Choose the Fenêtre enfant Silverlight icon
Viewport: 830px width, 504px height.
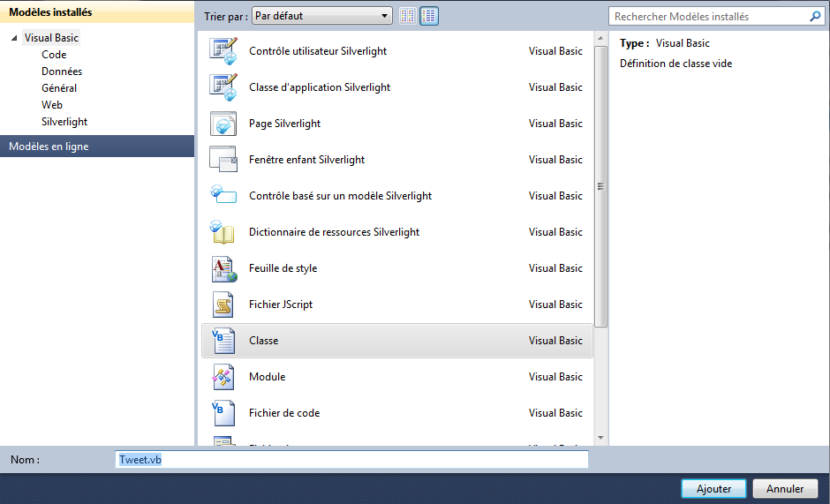tap(223, 160)
